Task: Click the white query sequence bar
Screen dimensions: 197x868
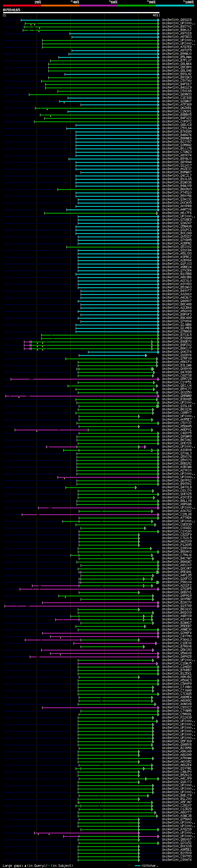Action: point(81,12)
